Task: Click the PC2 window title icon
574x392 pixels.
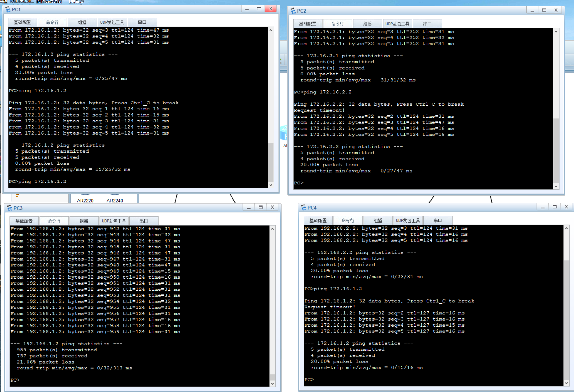Action: click(293, 11)
